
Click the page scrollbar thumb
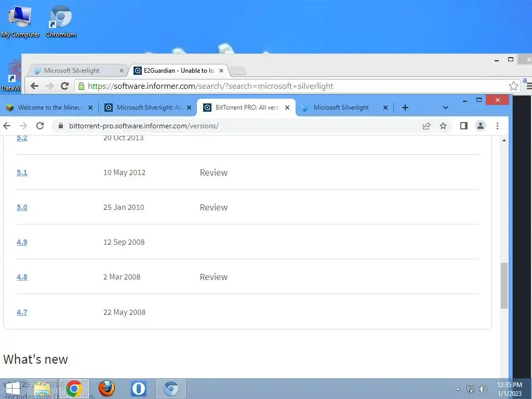[504, 285]
